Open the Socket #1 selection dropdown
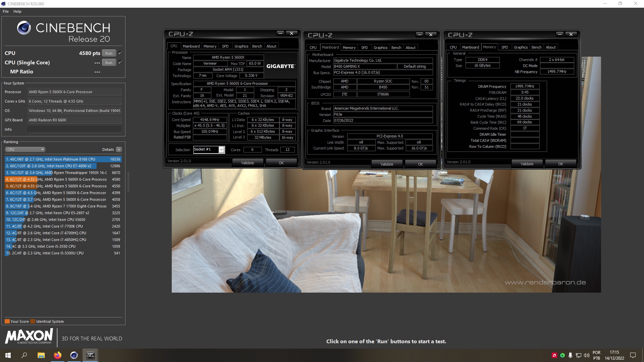 (x=209, y=149)
